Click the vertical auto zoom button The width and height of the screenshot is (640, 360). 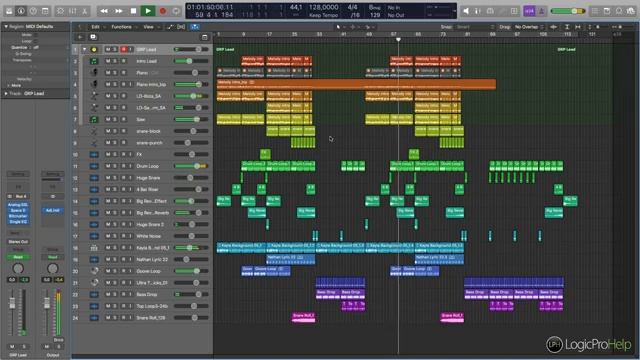[x=567, y=27]
